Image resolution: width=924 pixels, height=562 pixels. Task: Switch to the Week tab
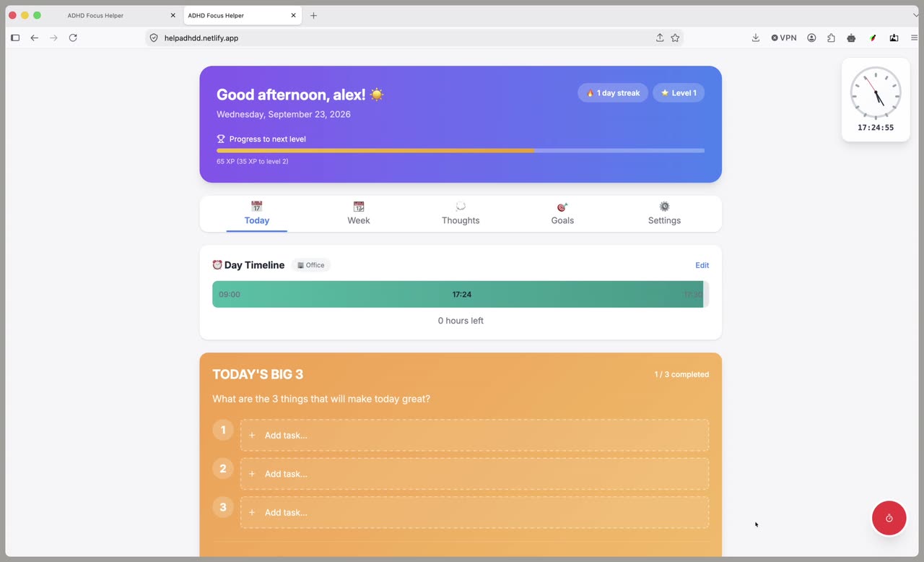359,214
